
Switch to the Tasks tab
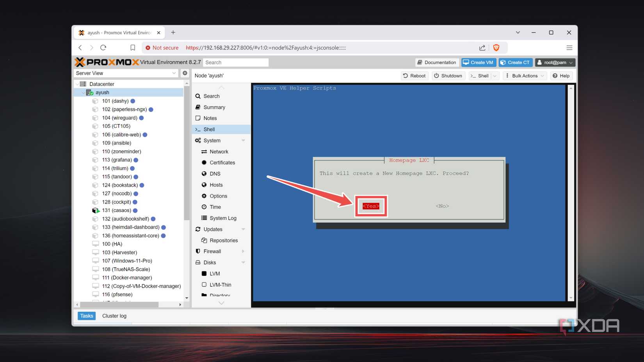87,316
